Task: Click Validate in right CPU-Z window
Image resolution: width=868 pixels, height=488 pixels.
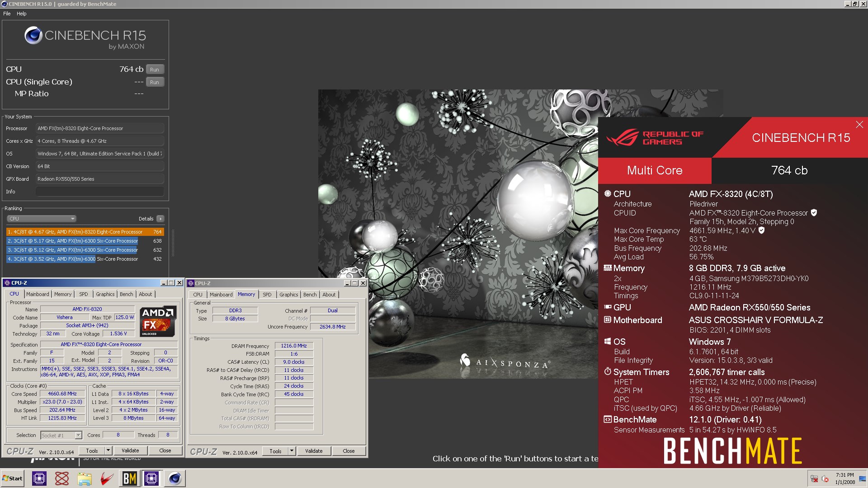Action: point(314,451)
